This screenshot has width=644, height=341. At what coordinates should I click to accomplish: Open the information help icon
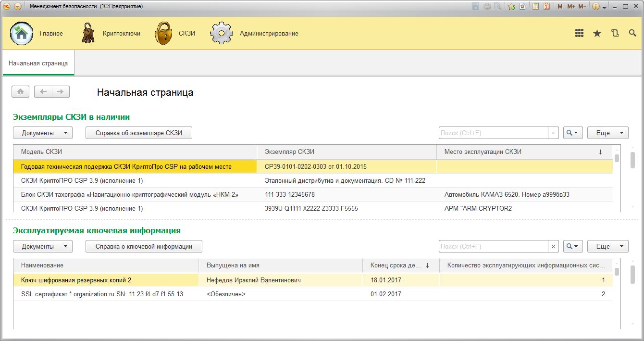click(596, 6)
